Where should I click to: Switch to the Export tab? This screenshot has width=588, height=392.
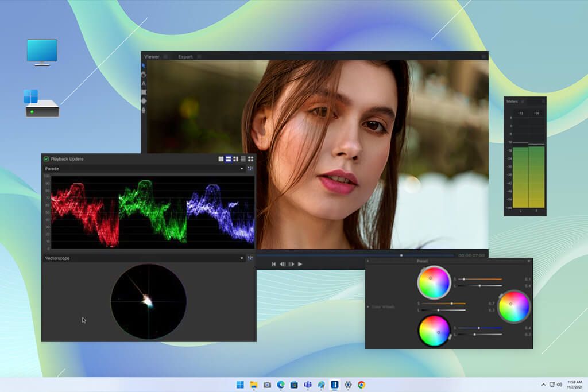tap(185, 56)
